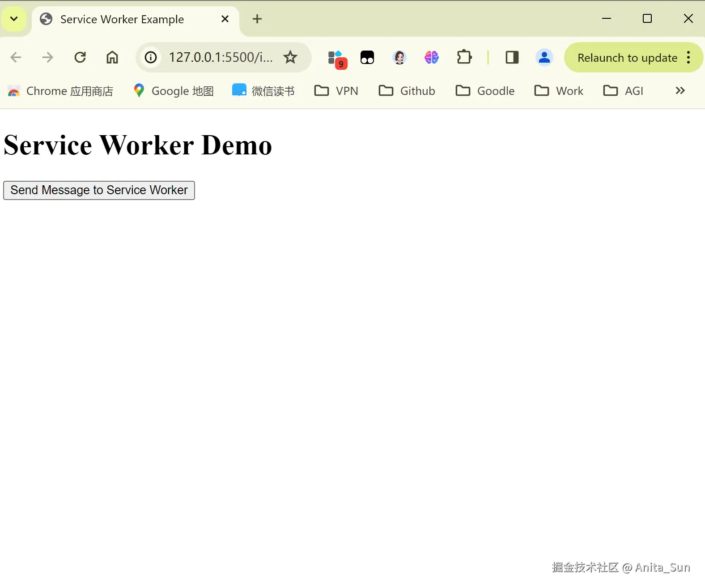Open Chrome 应用商店 bookmark

(61, 91)
